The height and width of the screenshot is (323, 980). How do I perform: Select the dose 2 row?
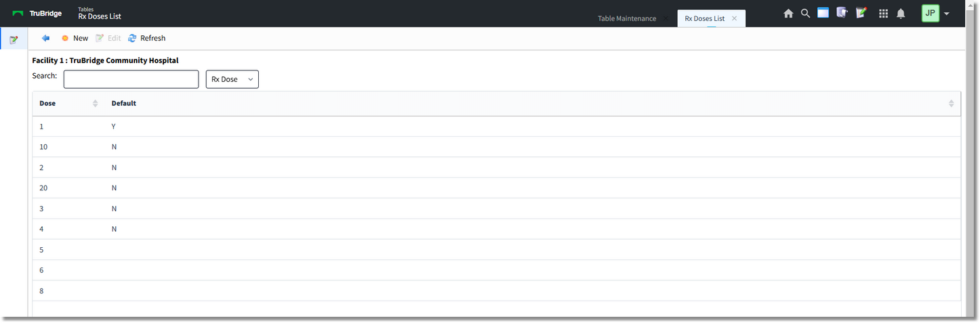(496, 167)
